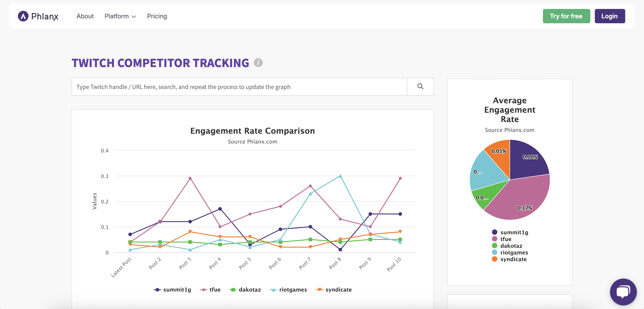Click the Twitch handle search field
This screenshot has height=309, width=644.
[239, 87]
